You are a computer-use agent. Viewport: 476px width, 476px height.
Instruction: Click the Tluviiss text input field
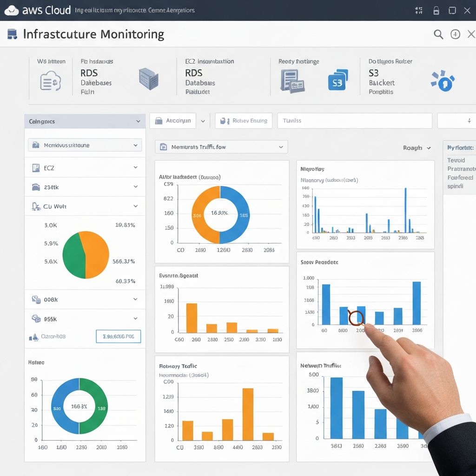pos(354,121)
